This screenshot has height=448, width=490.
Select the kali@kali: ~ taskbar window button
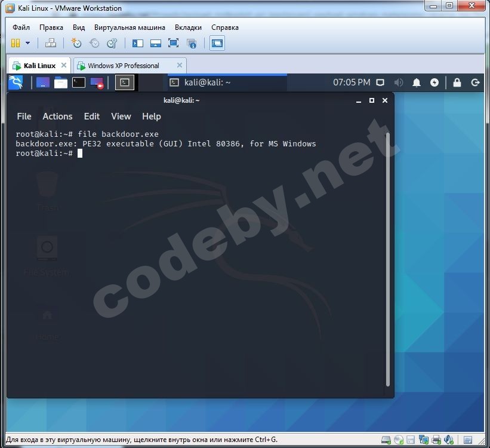[227, 82]
